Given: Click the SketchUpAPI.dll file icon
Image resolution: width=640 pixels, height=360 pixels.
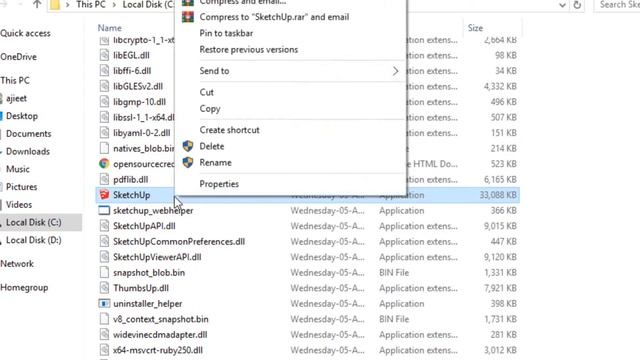Looking at the screenshot, I should [104, 226].
